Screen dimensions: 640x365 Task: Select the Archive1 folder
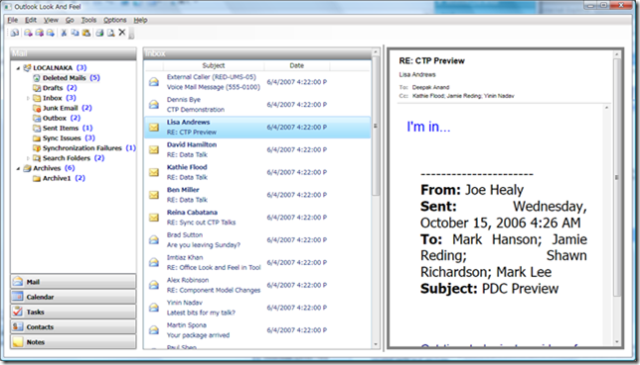(58, 178)
